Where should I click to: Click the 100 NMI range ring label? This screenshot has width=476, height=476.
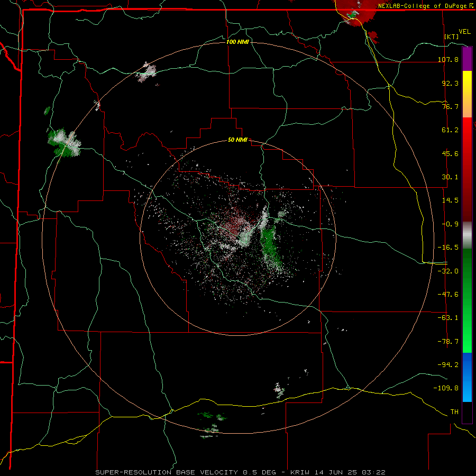[237, 42]
